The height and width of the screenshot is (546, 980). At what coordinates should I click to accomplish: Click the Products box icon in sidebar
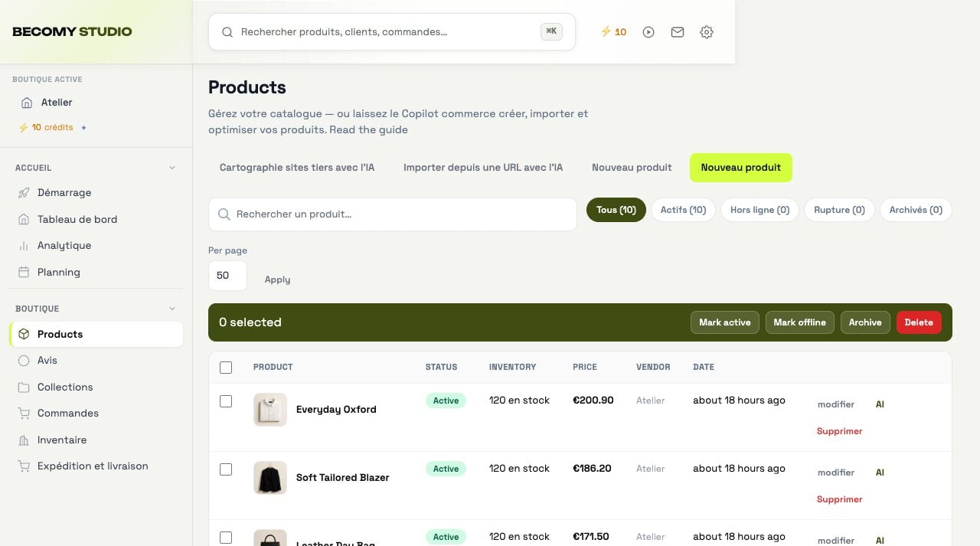tap(24, 334)
